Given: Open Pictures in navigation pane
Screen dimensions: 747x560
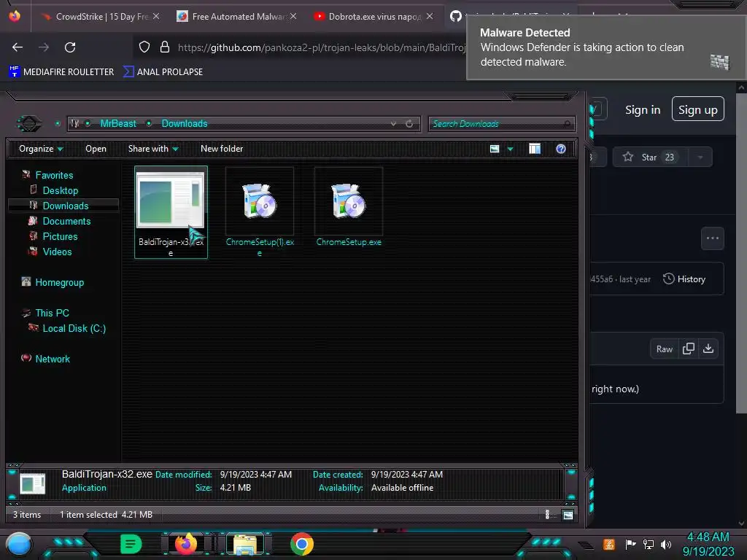Looking at the screenshot, I should click(x=60, y=236).
